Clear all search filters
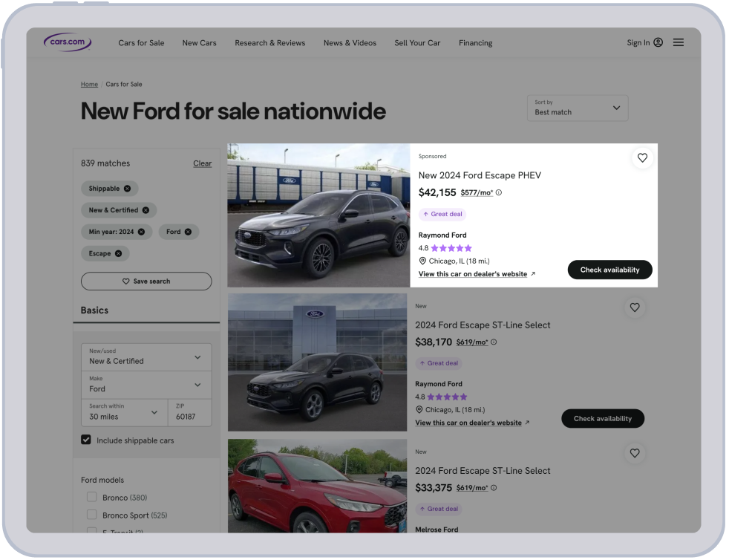This screenshot has width=729, height=560. pyautogui.click(x=203, y=164)
